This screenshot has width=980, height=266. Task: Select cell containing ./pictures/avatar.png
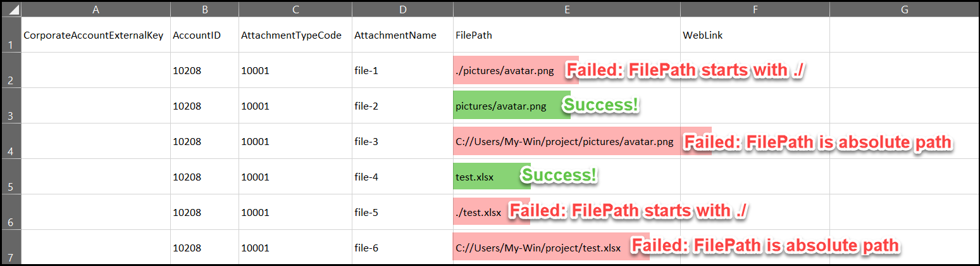(x=567, y=70)
